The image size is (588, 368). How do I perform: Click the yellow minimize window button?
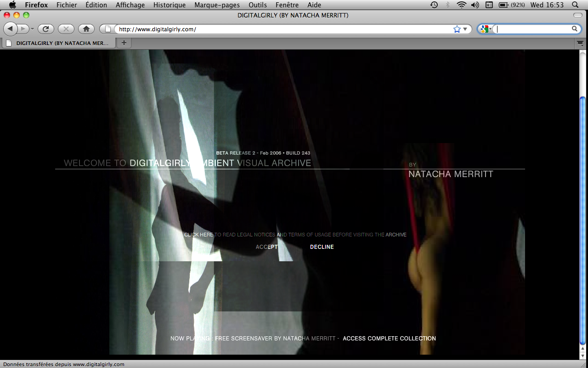[17, 16]
